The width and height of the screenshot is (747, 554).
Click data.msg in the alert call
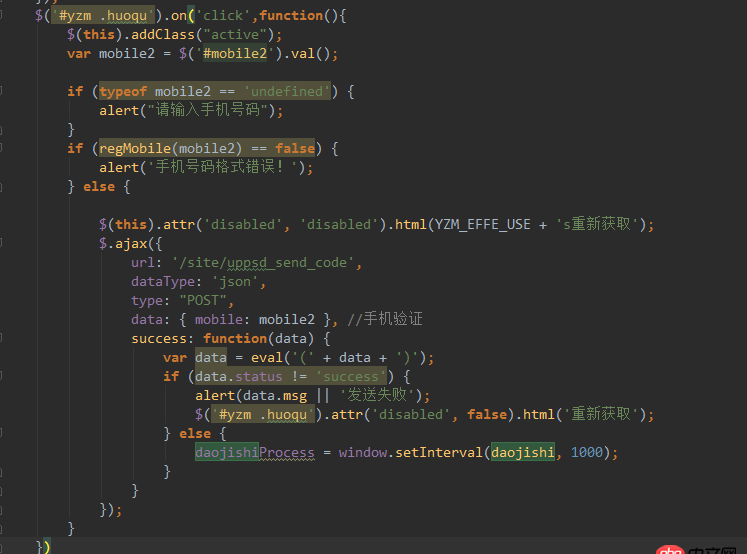[275, 395]
